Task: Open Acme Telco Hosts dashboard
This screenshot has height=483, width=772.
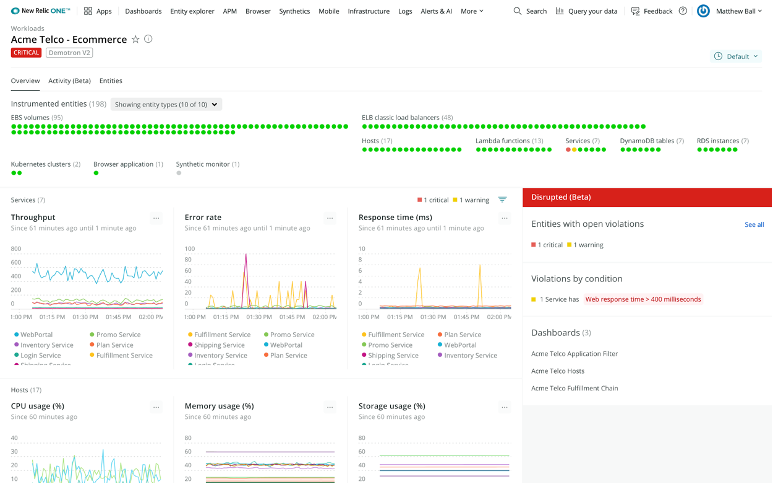Action: click(557, 371)
